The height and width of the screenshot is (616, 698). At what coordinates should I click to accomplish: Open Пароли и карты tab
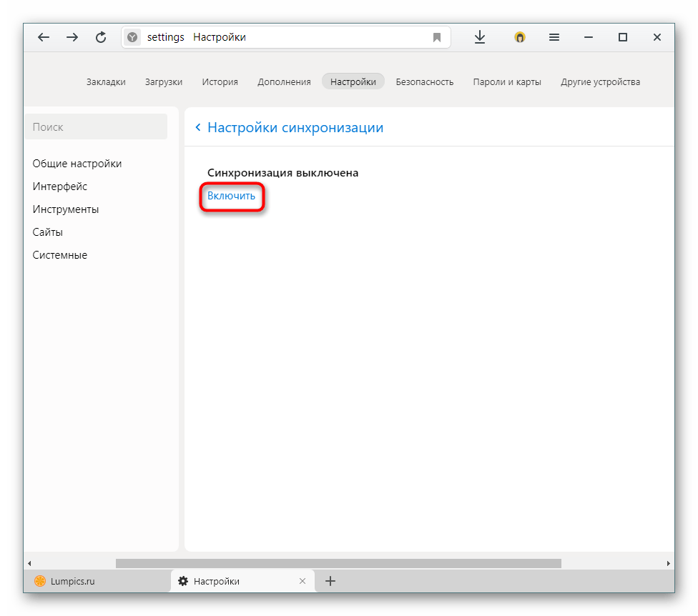pyautogui.click(x=507, y=82)
